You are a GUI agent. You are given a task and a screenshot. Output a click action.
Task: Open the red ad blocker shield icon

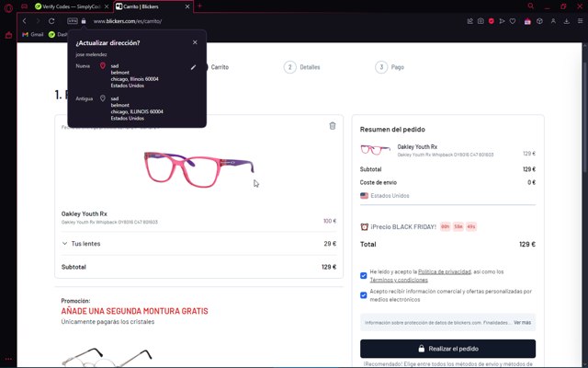[492, 21]
